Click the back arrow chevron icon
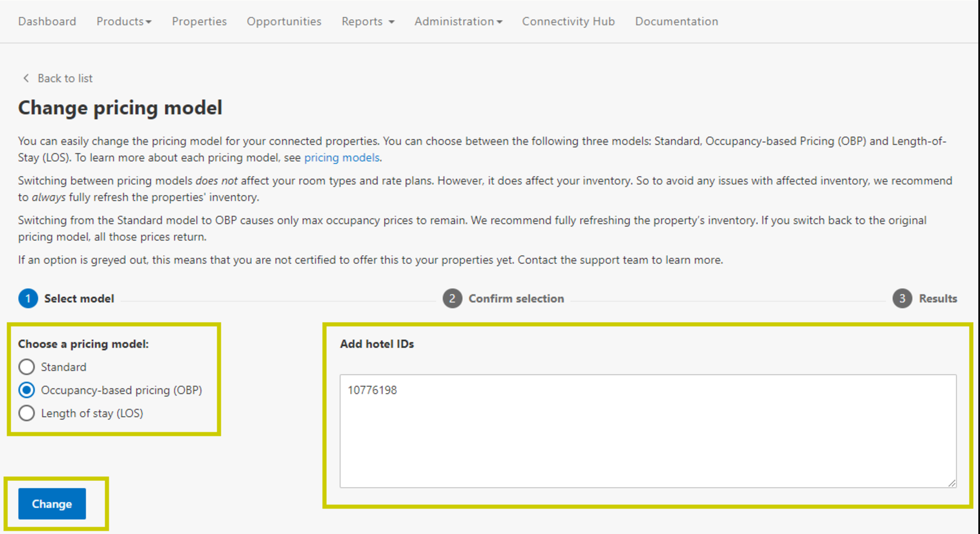 pos(25,78)
